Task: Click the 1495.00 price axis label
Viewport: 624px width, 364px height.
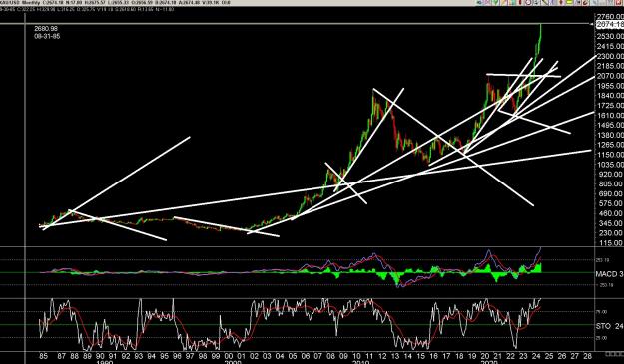Action: point(610,125)
